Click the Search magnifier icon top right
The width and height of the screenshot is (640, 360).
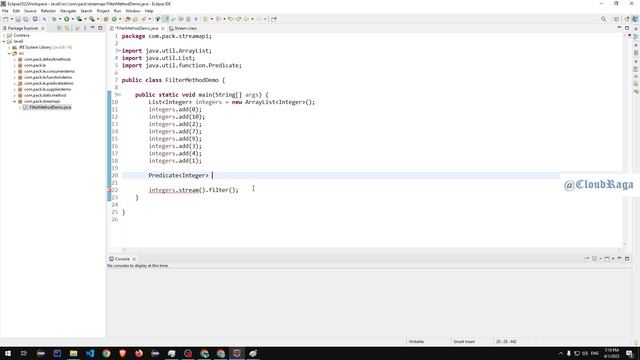603,19
